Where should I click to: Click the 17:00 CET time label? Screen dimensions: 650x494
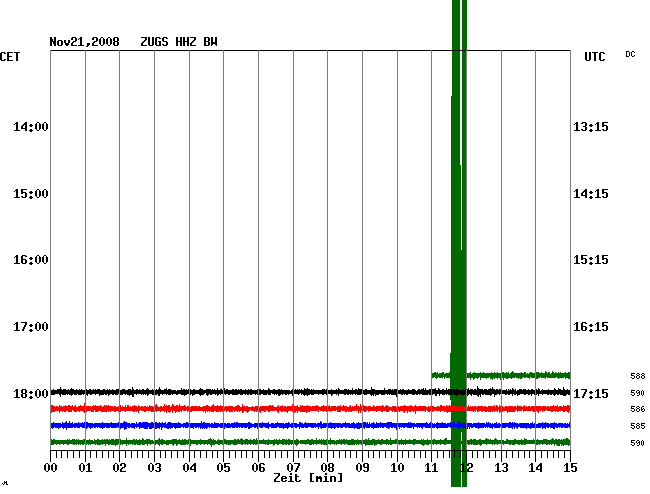(31, 327)
